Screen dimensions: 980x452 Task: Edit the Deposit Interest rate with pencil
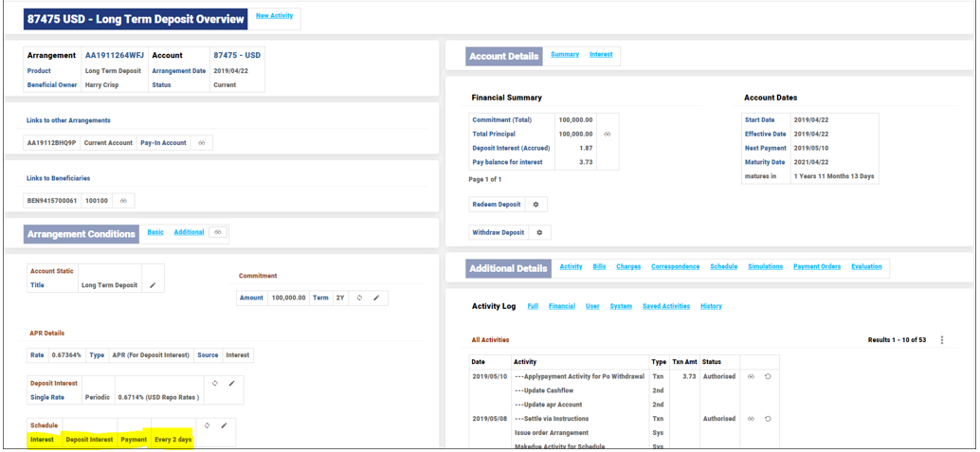click(232, 384)
